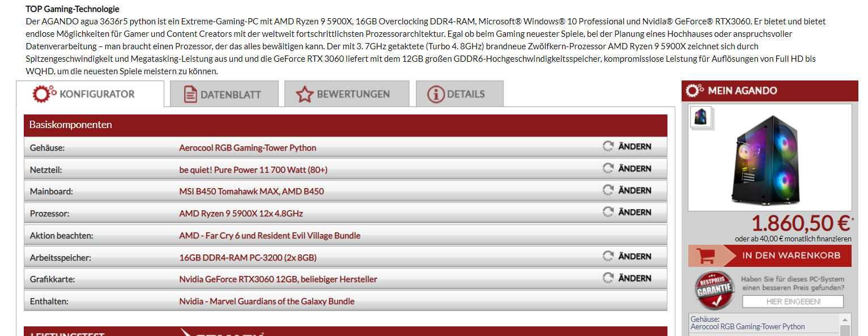Screen dimensions: 868x336
Task: Click MSI B450 Tomahawk MAX, AMD B450
Action: point(252,192)
